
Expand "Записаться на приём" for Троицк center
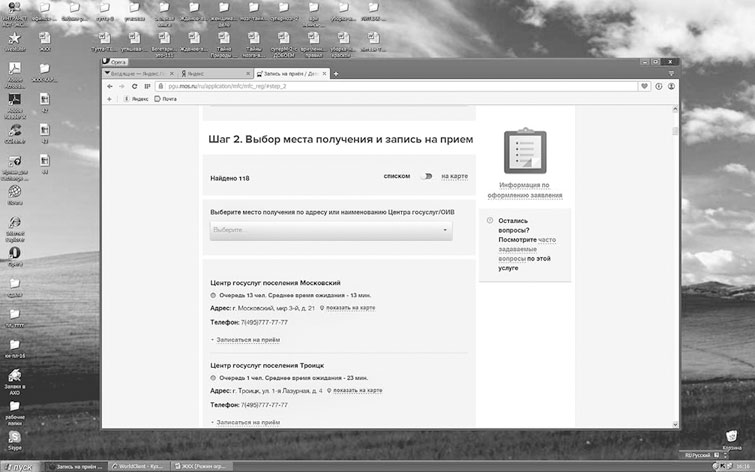245,423
